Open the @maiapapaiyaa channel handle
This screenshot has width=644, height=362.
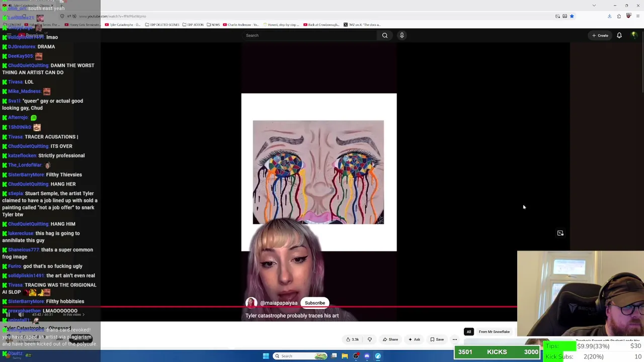click(279, 303)
